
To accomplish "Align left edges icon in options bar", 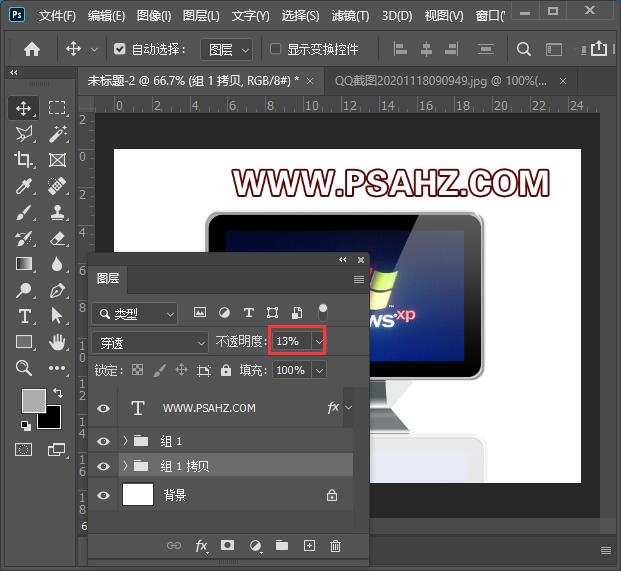I will tap(400, 49).
